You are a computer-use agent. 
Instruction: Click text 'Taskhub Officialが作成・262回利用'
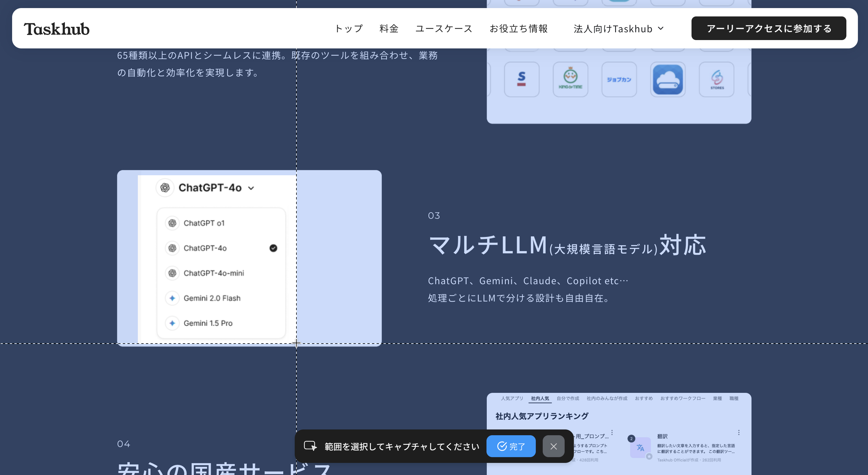coord(689,460)
